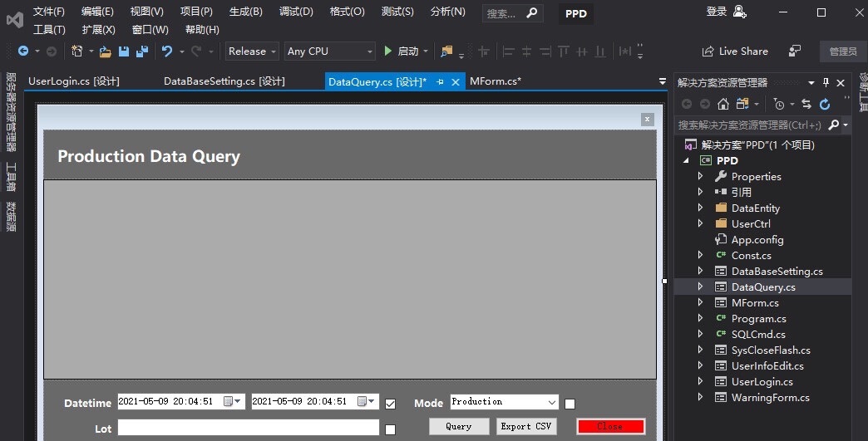Viewport: 868px width, 441px height.
Task: Expand the DataEntity folder
Action: click(700, 208)
